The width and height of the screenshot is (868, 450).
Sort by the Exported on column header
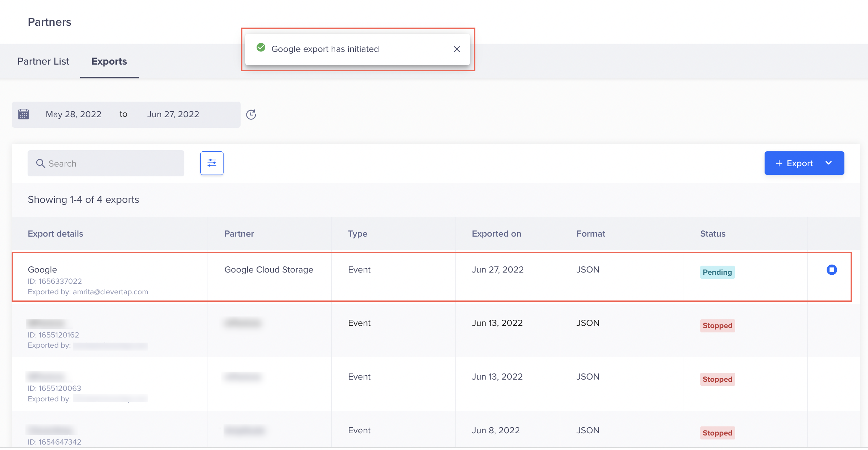[496, 234]
